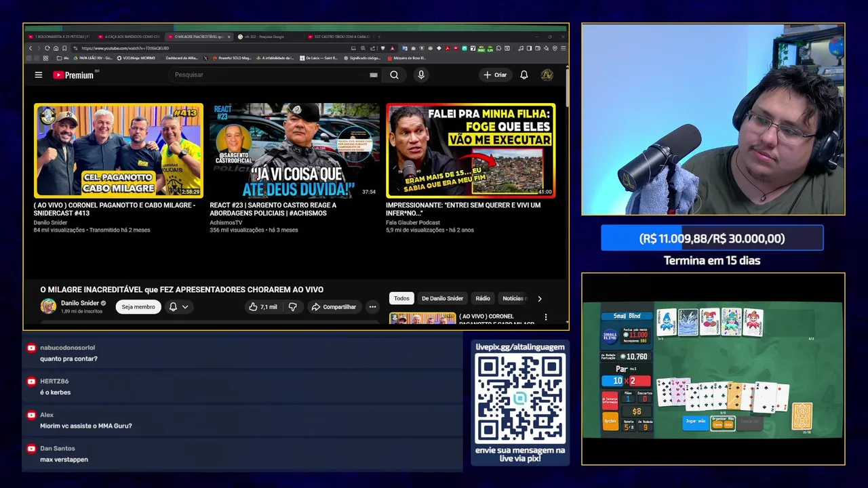Open the Danilo Snider channel avatar
Image resolution: width=868 pixels, height=488 pixels.
coord(48,306)
